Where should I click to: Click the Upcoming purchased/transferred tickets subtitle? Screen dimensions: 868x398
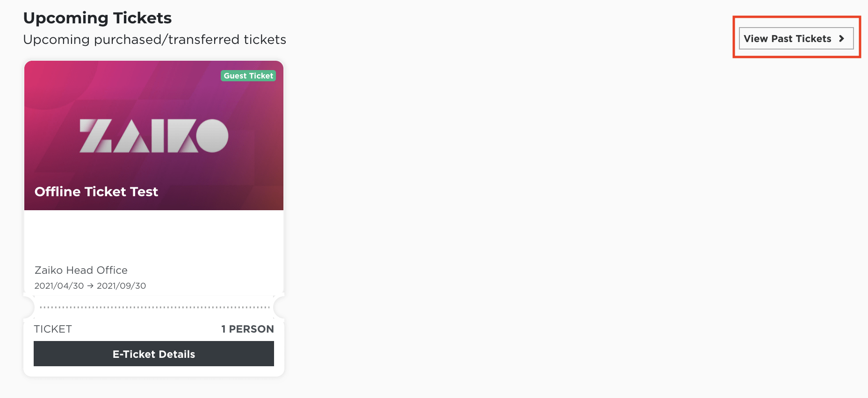(155, 40)
